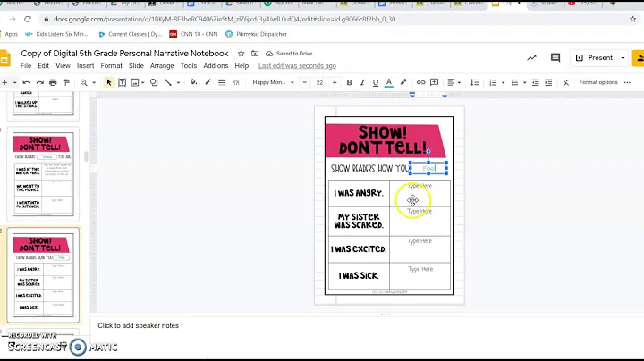Image resolution: width=644 pixels, height=361 pixels.
Task: Insert a link with chain icon
Action: pyautogui.click(x=421, y=82)
